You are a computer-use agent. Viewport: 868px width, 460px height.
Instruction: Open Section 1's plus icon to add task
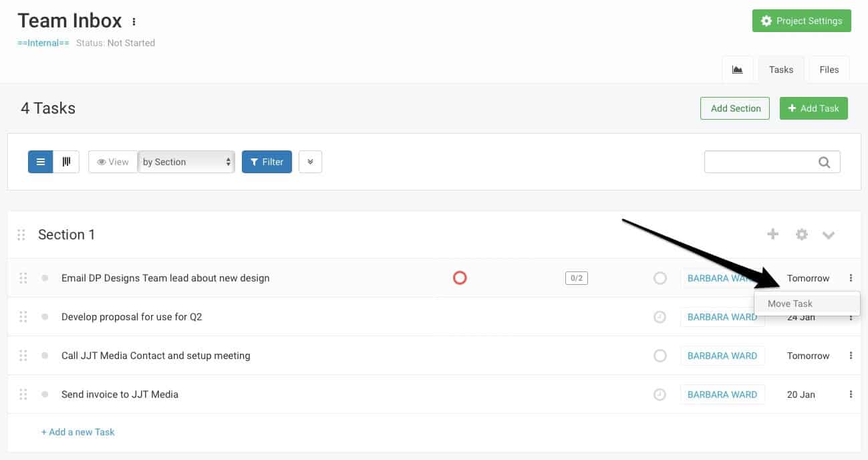773,234
